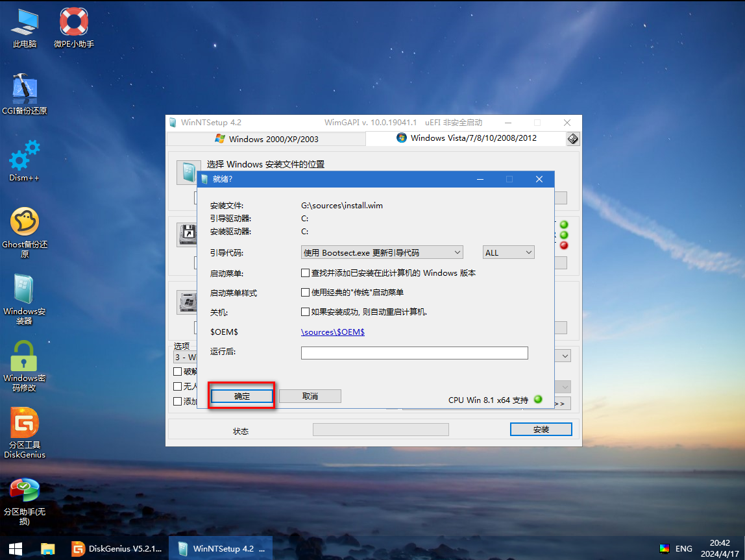
Task: Click the $OEM$ label in dialog
Action: [225, 332]
